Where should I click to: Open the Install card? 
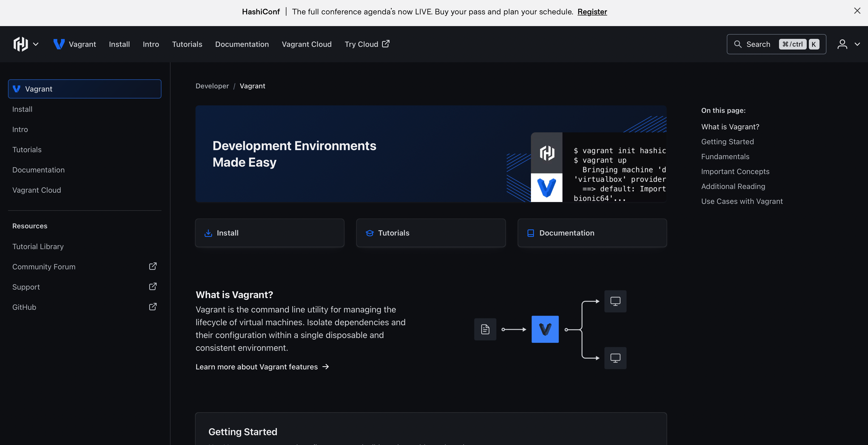(x=270, y=233)
